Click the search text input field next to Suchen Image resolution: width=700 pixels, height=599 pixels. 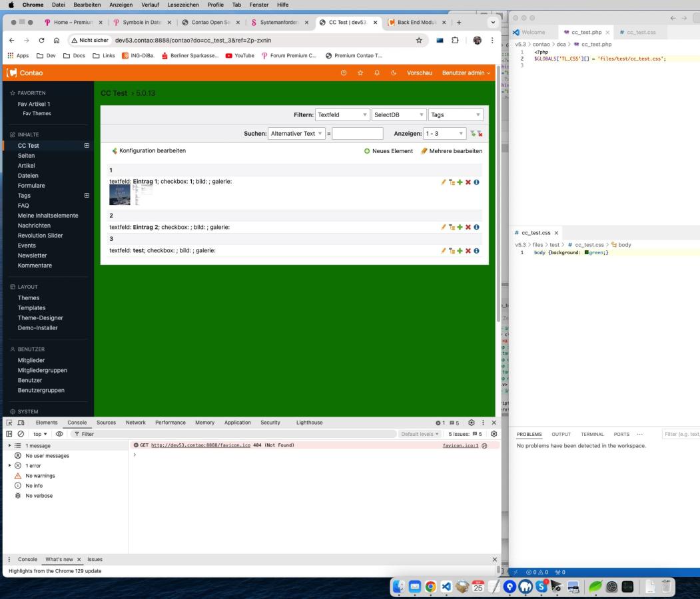[357, 134]
